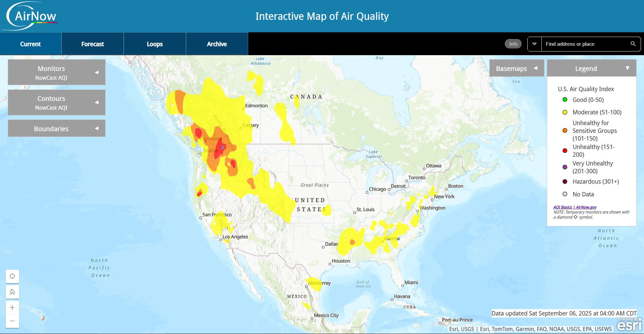Click the Ottawa city marker
This screenshot has width=644, height=334.
coord(424,169)
